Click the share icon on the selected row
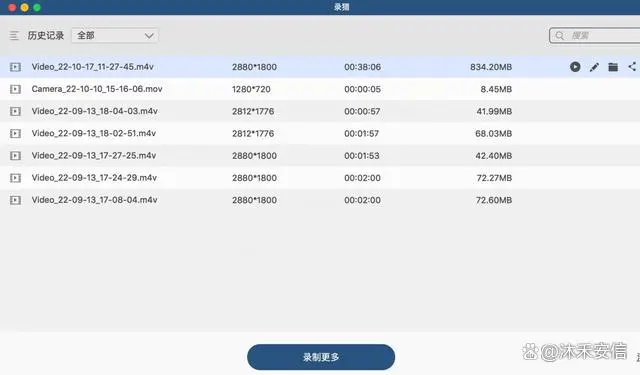640x375 pixels. [x=632, y=67]
